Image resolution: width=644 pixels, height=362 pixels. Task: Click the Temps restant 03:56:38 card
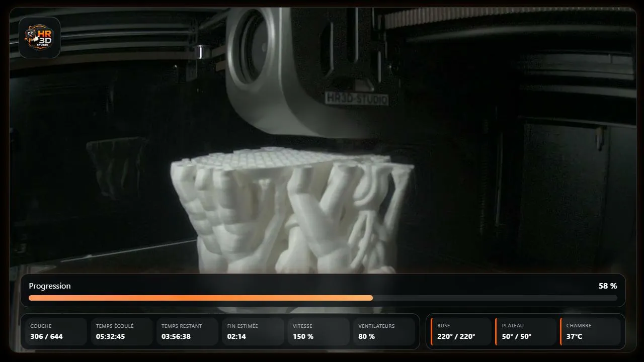point(187,331)
